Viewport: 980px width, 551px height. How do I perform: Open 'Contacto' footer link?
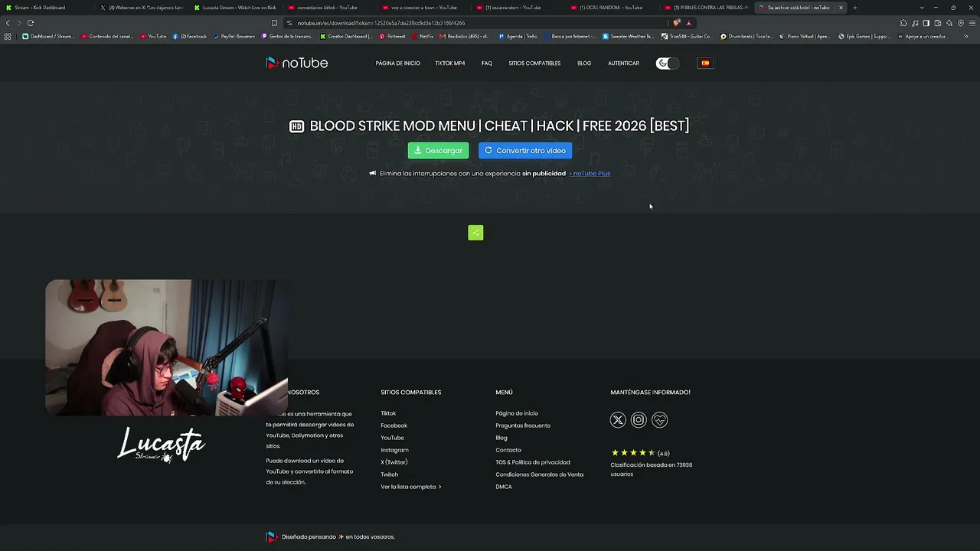[508, 450]
